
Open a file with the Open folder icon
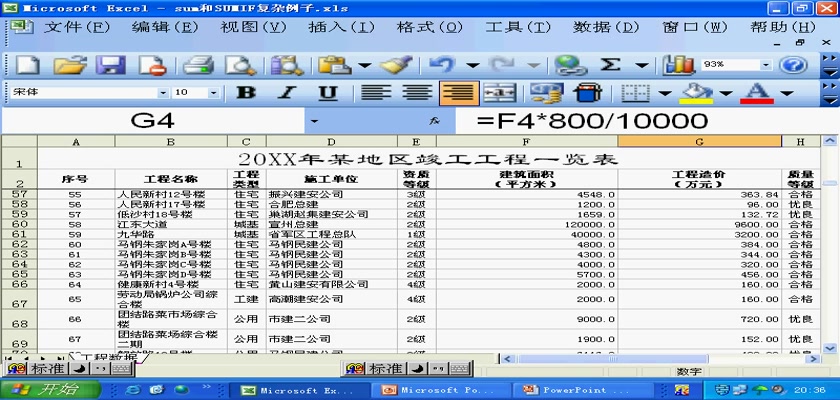click(69, 65)
